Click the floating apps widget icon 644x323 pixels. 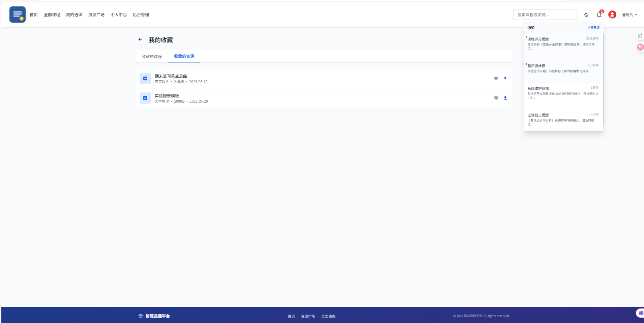click(640, 35)
